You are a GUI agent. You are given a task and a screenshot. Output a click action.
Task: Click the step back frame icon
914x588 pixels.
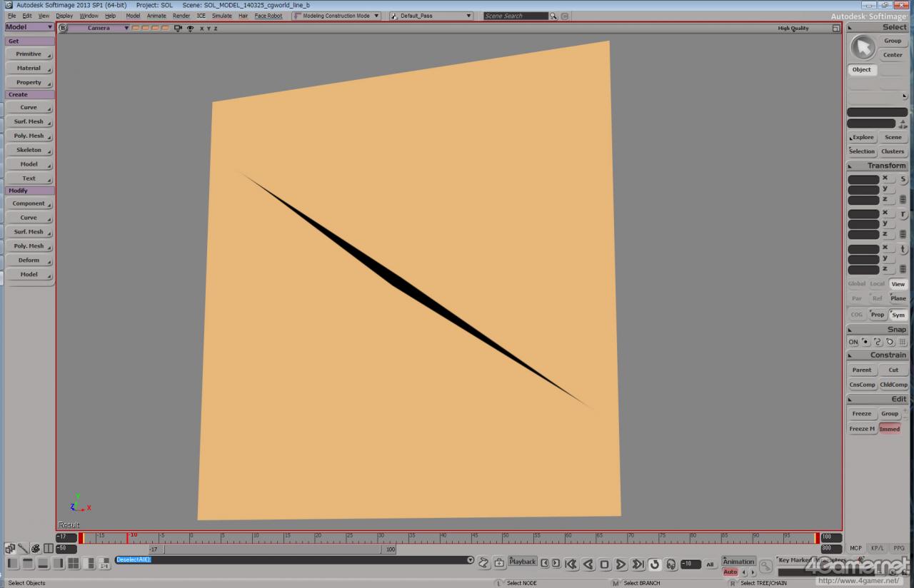pos(545,563)
